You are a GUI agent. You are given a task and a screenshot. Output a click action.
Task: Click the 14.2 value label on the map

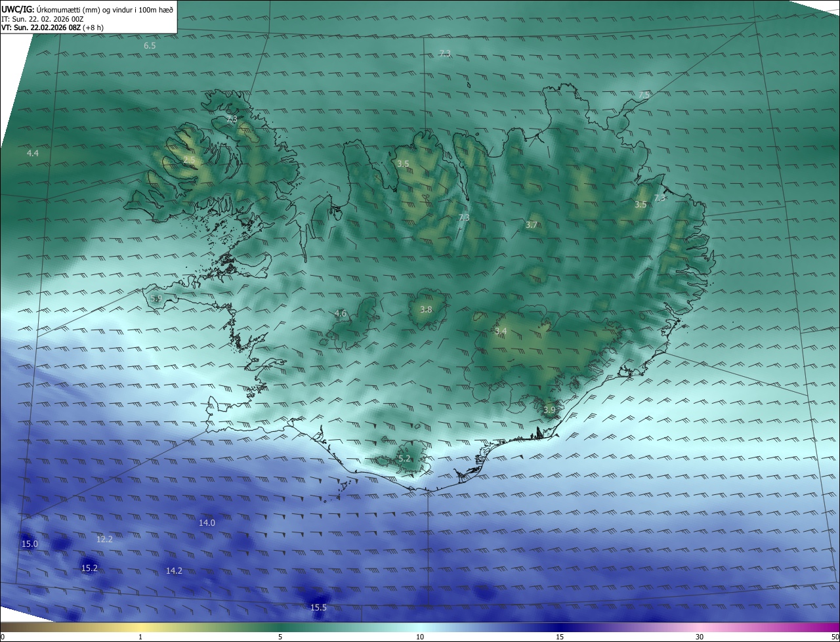[x=174, y=571]
